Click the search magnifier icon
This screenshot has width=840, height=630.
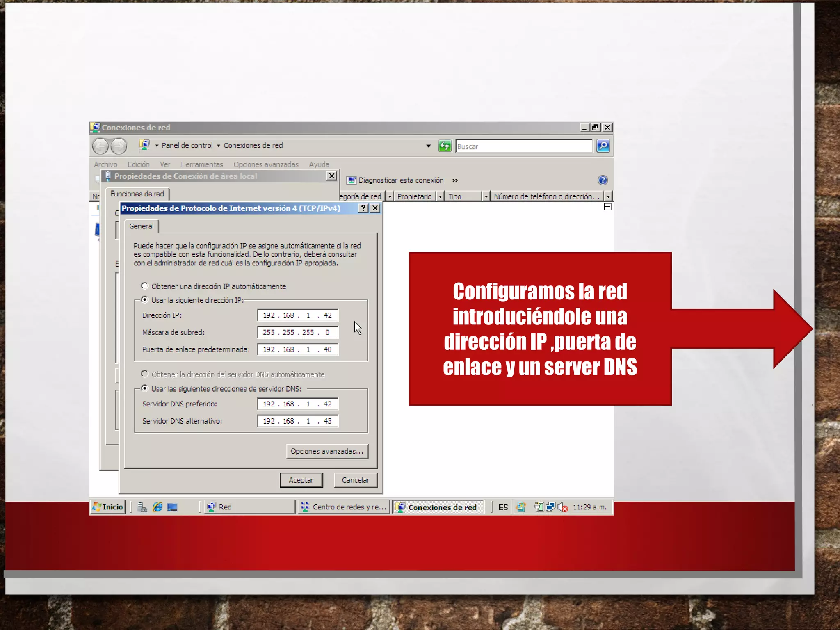603,146
